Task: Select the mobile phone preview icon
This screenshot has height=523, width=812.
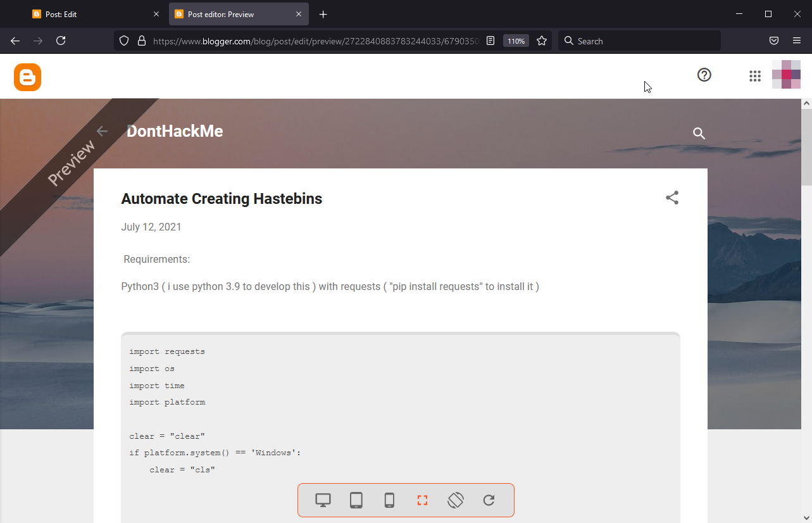Action: coord(389,500)
